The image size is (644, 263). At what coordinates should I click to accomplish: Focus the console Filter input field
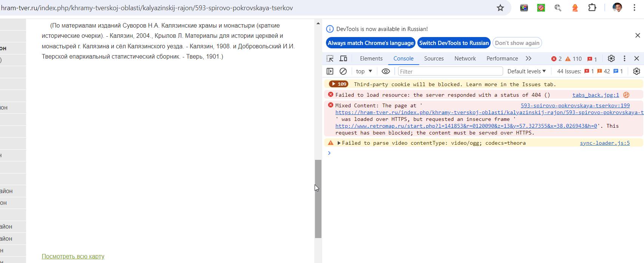[450, 71]
